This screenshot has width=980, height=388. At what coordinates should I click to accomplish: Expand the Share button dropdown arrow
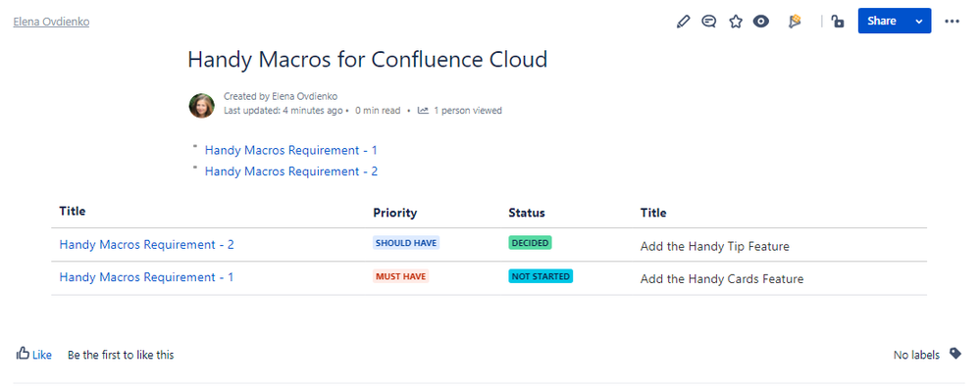click(919, 21)
